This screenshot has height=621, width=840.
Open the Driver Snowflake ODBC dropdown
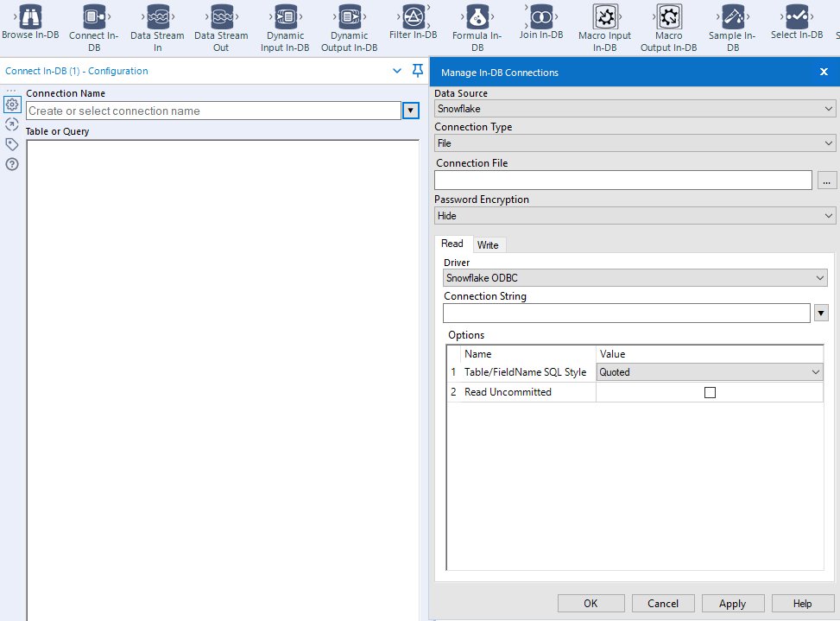[x=635, y=278]
